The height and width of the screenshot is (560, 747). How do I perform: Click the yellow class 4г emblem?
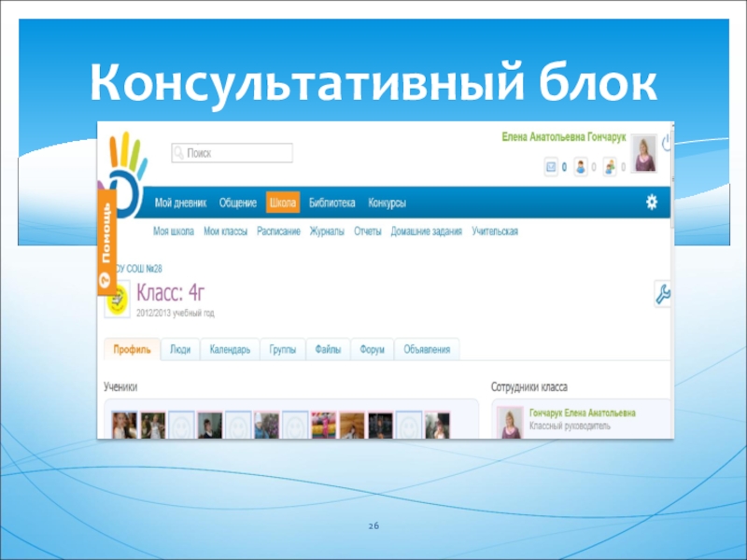coord(118,300)
